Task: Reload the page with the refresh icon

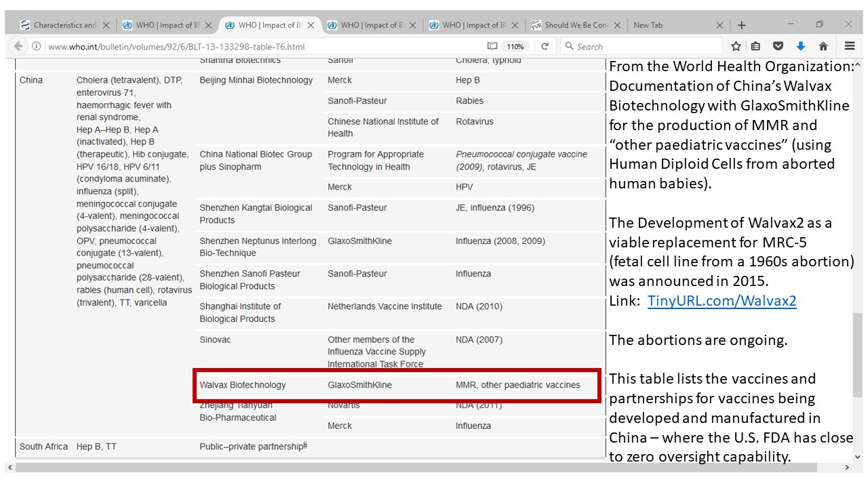Action: coord(545,46)
